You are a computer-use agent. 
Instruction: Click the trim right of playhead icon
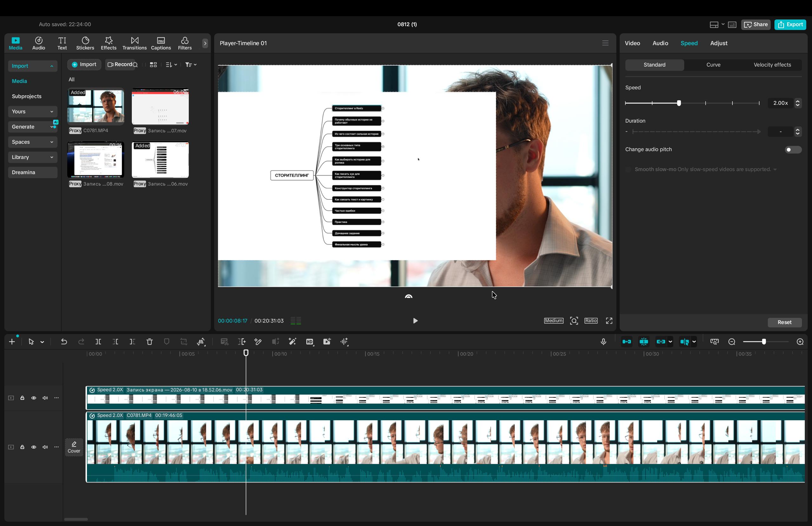coord(132,342)
